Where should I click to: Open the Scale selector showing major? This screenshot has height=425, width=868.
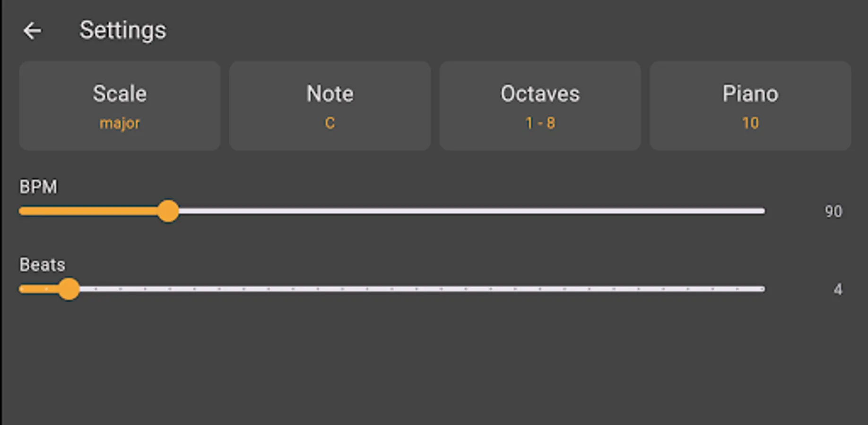[119, 106]
